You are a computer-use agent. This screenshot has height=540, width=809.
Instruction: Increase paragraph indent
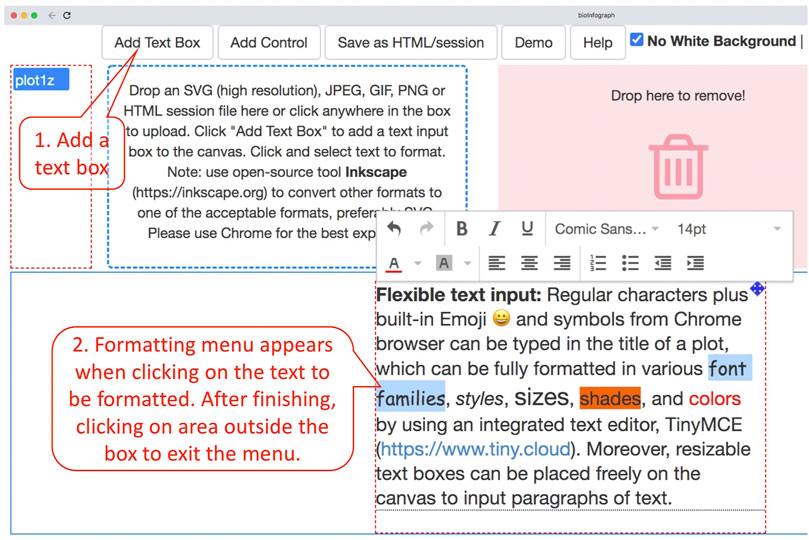tap(695, 263)
